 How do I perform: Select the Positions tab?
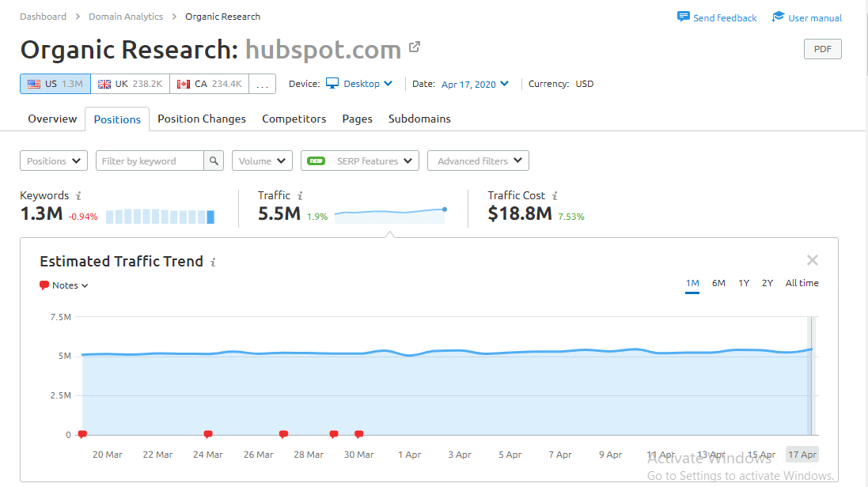point(117,119)
